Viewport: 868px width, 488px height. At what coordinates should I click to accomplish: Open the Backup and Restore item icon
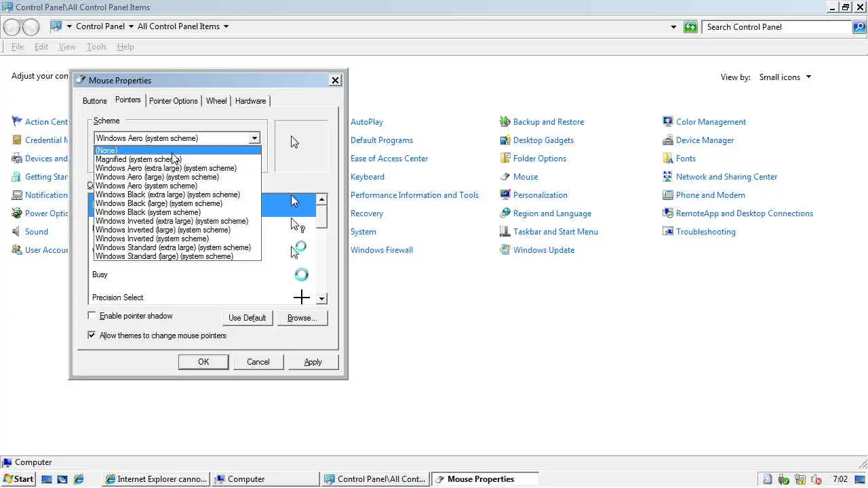[x=505, y=122]
